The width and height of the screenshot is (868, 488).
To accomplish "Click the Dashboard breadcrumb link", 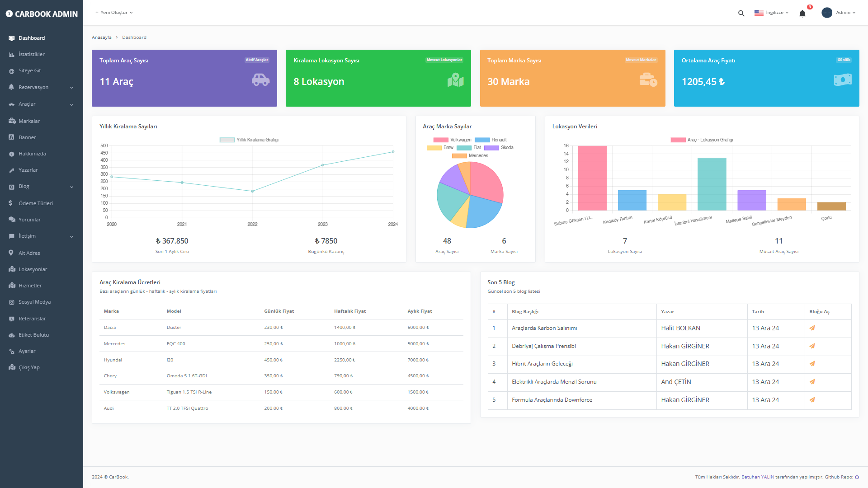I will click(134, 38).
